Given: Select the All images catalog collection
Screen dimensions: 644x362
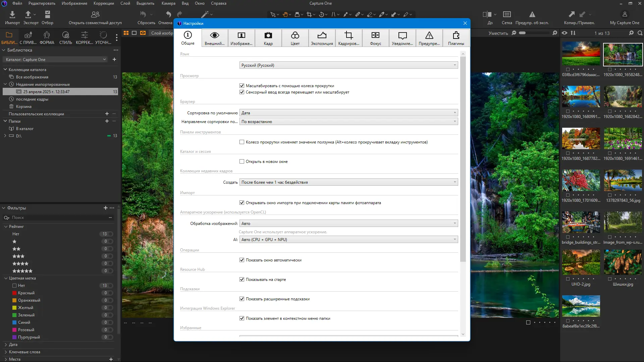Looking at the screenshot, I should click(x=32, y=77).
